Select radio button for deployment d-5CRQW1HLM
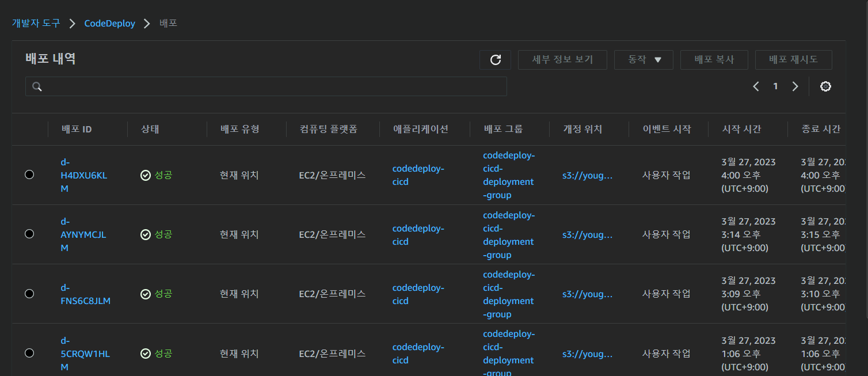Image resolution: width=868 pixels, height=376 pixels. pos(29,352)
